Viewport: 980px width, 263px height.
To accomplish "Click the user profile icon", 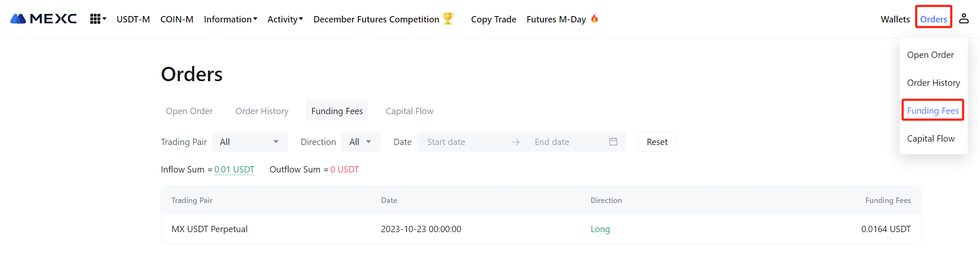I will coord(964,19).
